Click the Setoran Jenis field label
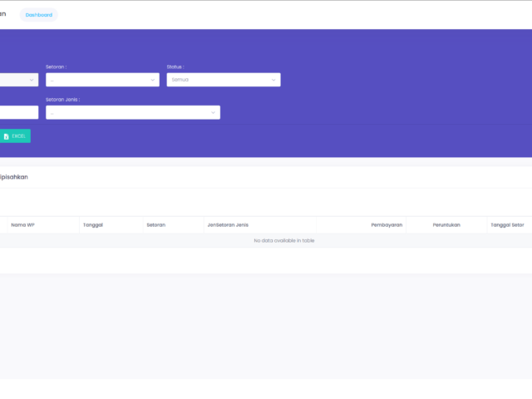The image size is (532, 399). (63, 100)
